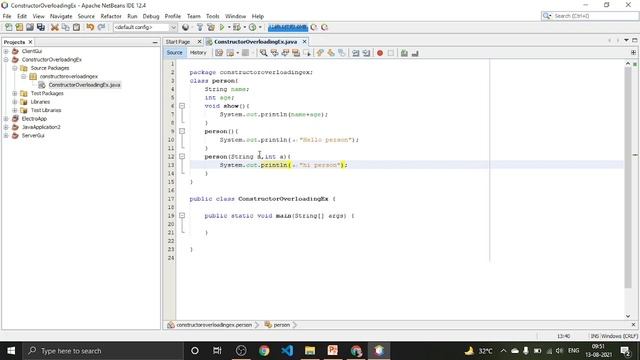Expand the Libraries node

(x=15, y=102)
